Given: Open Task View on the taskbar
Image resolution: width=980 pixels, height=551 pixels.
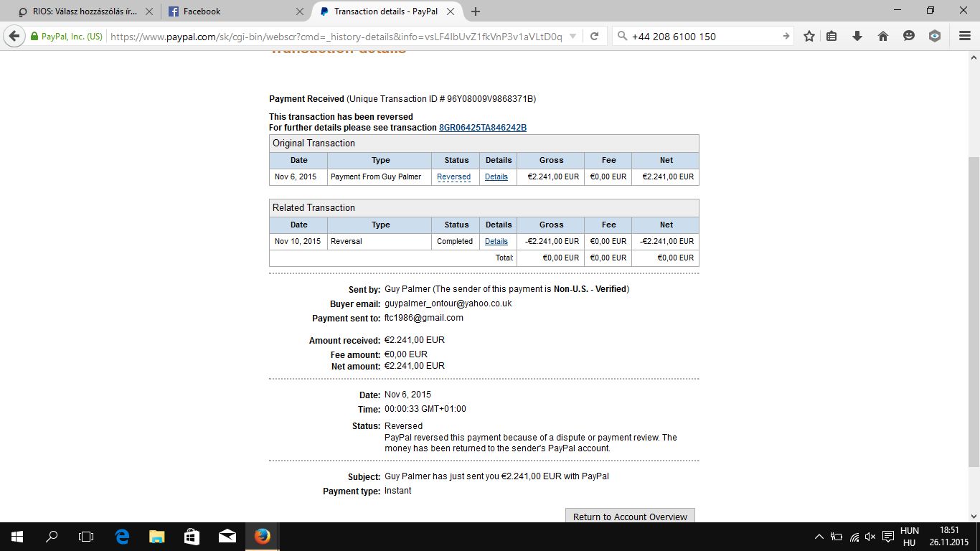Looking at the screenshot, I should pyautogui.click(x=86, y=537).
